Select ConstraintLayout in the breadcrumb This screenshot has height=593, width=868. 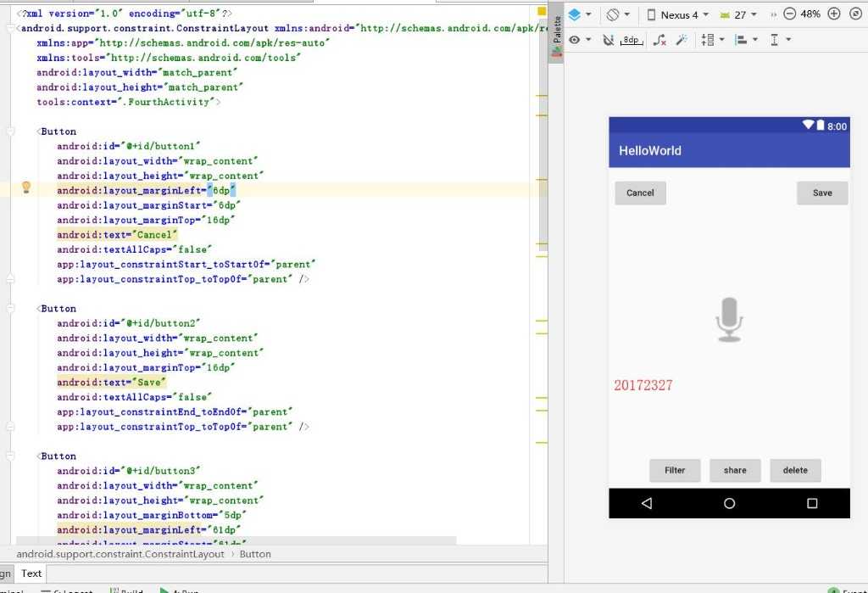[120, 554]
